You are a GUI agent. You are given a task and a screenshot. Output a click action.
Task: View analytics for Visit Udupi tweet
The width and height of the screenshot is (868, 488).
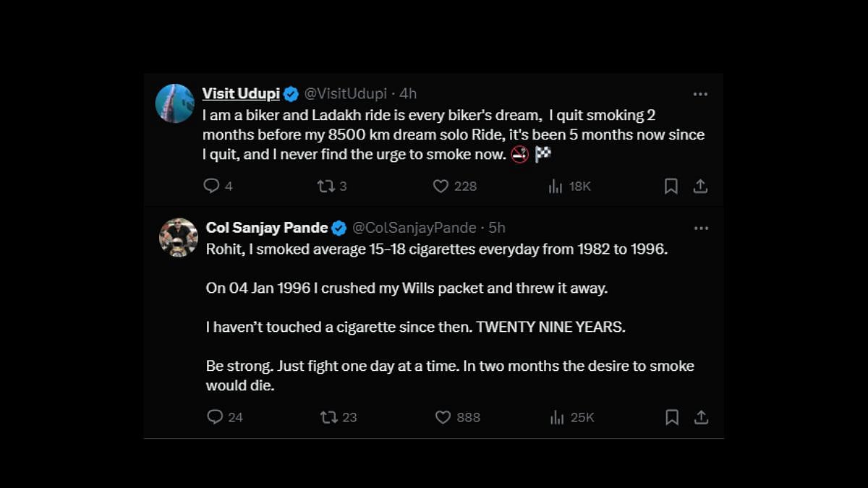tap(556, 186)
